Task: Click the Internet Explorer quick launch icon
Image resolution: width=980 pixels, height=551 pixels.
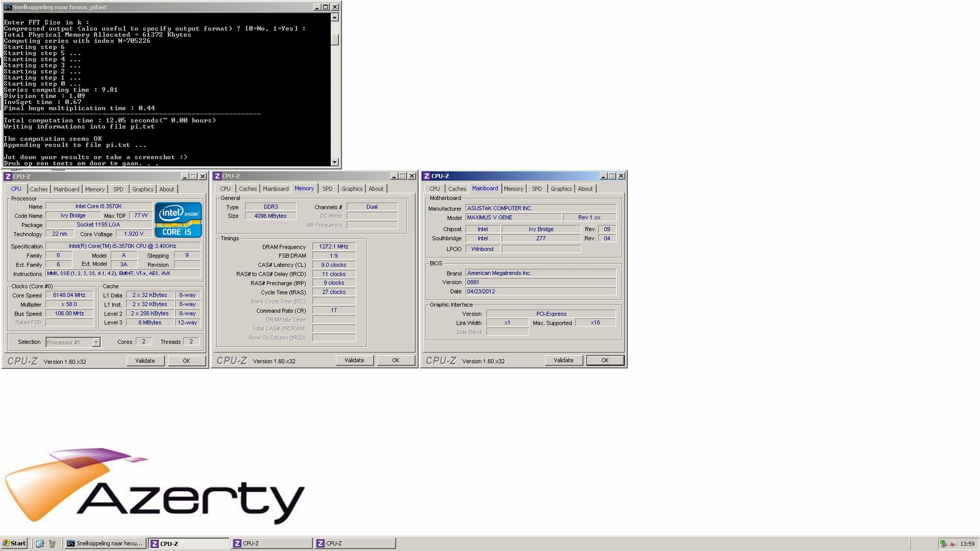Action: [40, 543]
